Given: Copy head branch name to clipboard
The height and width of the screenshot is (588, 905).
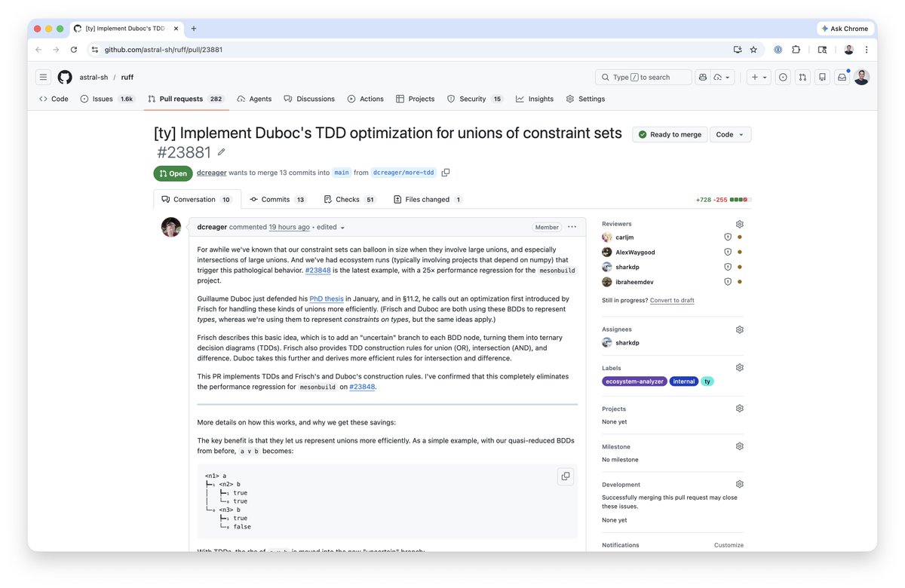Looking at the screenshot, I should [x=446, y=173].
